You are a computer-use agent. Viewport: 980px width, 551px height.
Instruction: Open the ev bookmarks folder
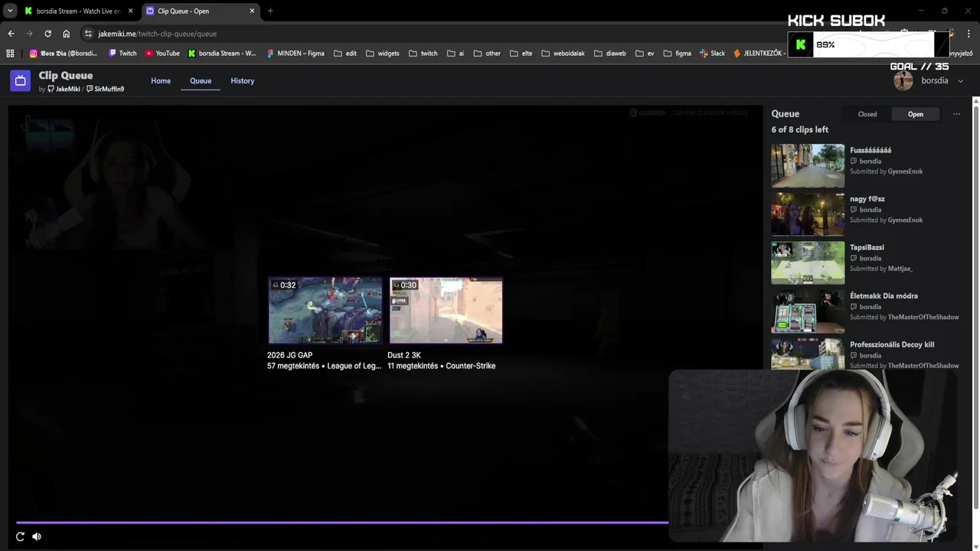(645, 54)
